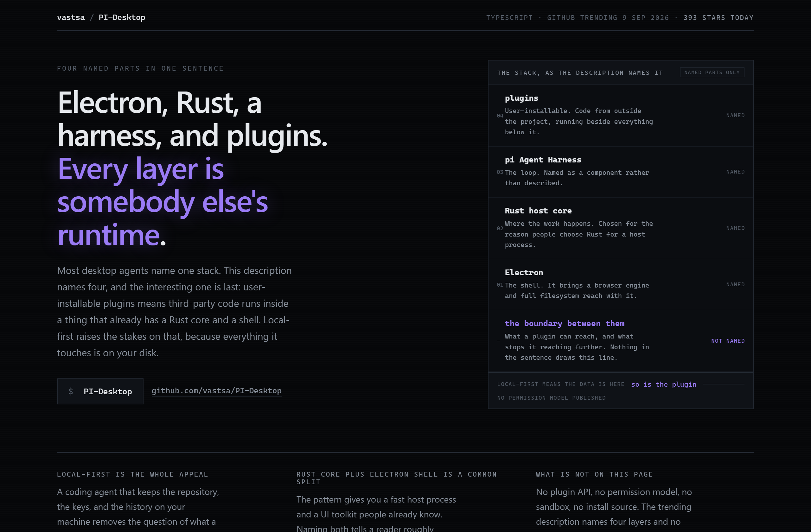Click 'What a plugin can reach' description

[577, 347]
